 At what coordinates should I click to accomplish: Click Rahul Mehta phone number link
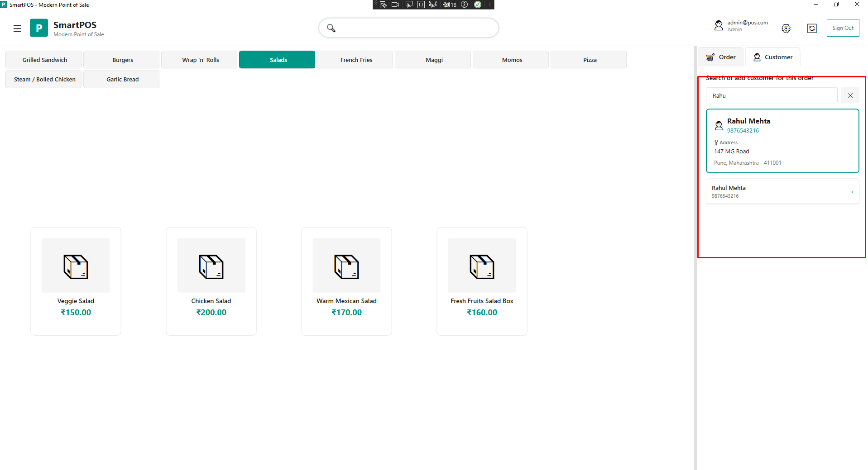coord(743,131)
